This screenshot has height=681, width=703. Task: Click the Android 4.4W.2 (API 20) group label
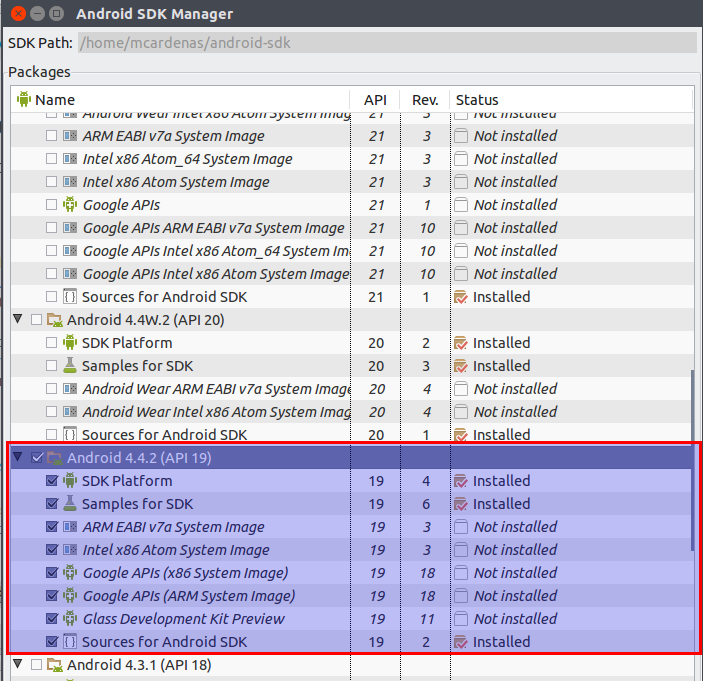coord(146,320)
